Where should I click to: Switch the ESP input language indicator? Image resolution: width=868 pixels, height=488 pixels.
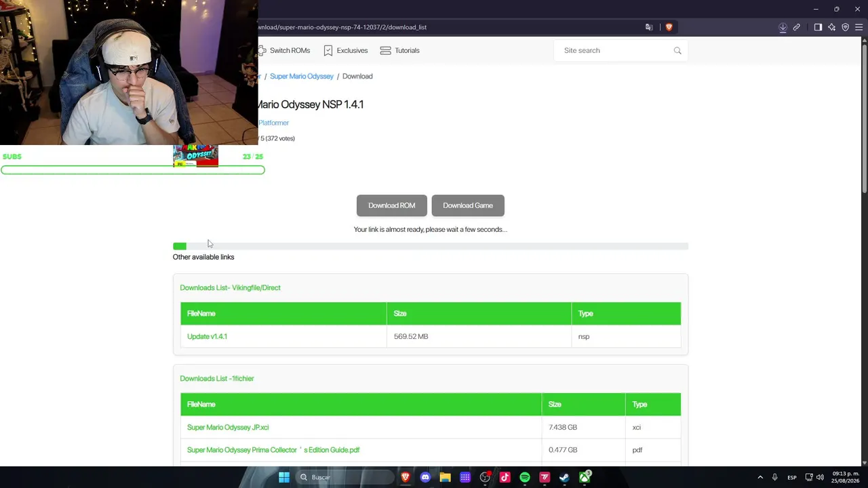pos(792,477)
